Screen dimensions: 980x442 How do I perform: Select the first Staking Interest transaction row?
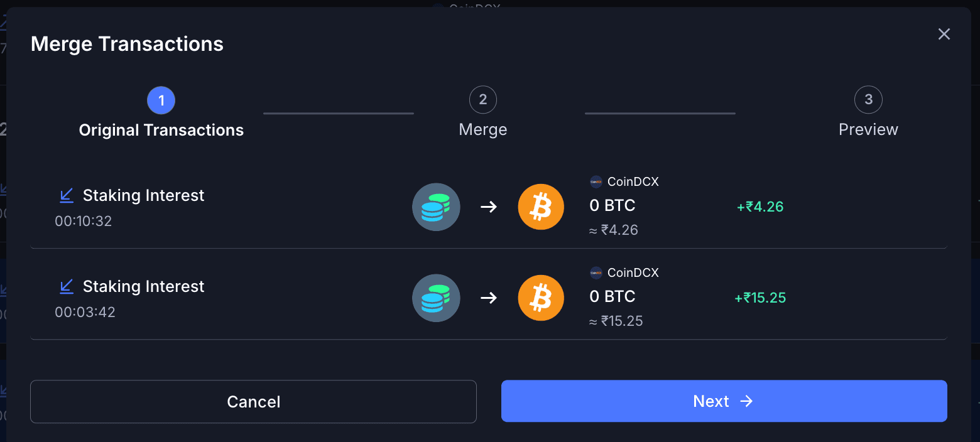(x=490, y=207)
